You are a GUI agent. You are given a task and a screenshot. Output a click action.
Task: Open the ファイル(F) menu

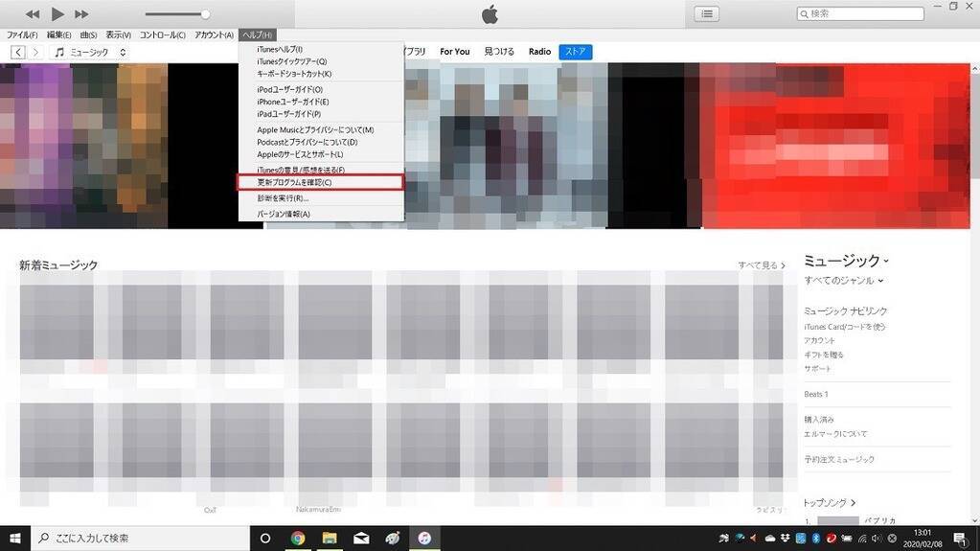pos(22,35)
